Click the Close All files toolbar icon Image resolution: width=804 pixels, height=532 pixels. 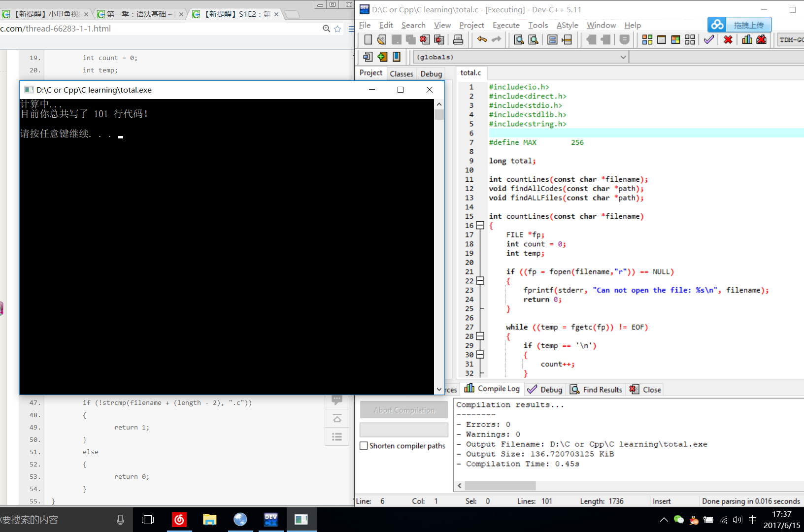[439, 40]
